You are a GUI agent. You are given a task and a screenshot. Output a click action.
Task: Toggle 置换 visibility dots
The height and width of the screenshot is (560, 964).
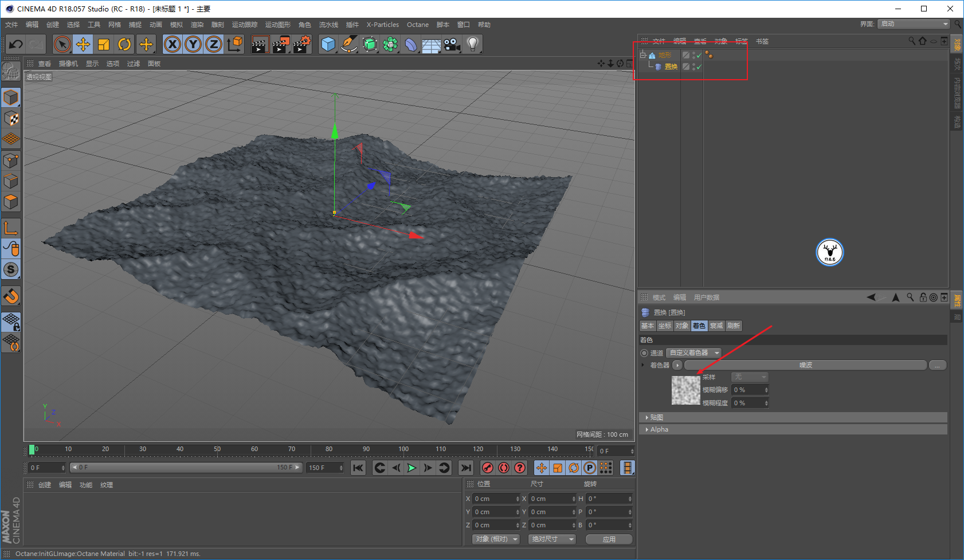click(x=693, y=66)
